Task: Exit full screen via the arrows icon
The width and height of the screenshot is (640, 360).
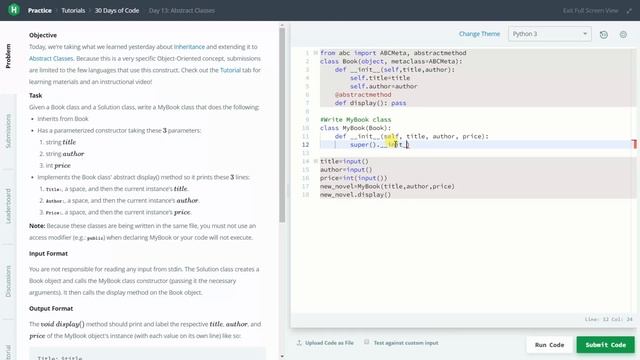Action: click(629, 11)
